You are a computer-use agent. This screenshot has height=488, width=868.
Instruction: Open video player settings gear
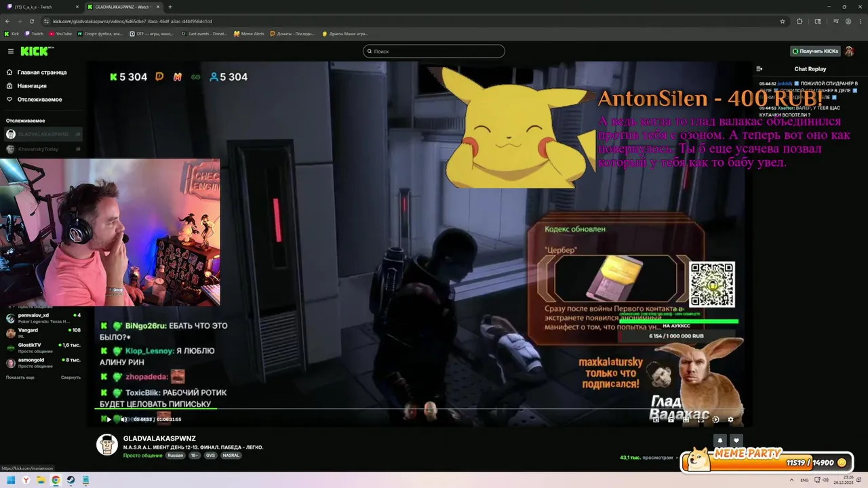(x=730, y=420)
